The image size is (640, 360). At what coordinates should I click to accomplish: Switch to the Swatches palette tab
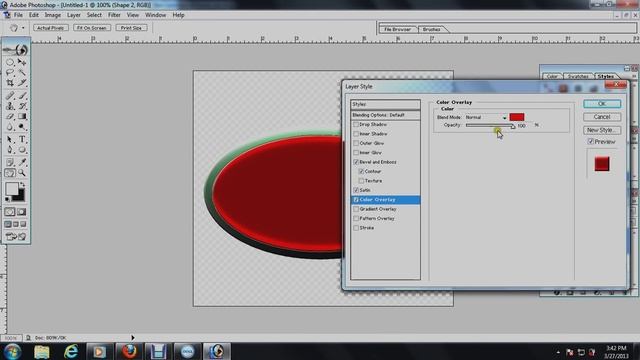tap(578, 76)
